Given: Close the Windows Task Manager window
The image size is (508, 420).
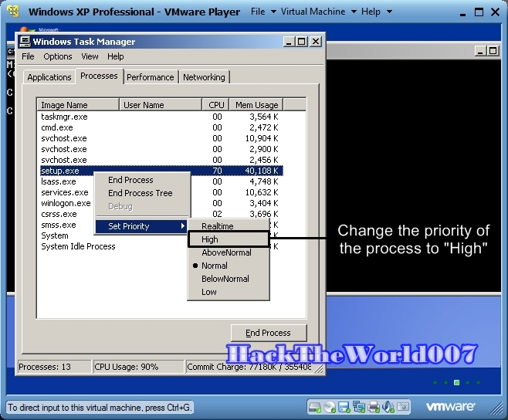Looking at the screenshot, I should click(316, 42).
